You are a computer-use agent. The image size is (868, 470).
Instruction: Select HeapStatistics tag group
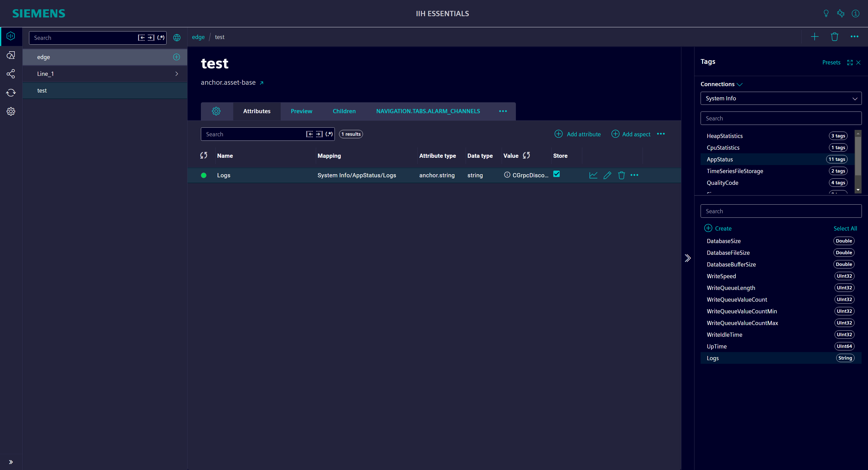click(x=777, y=136)
